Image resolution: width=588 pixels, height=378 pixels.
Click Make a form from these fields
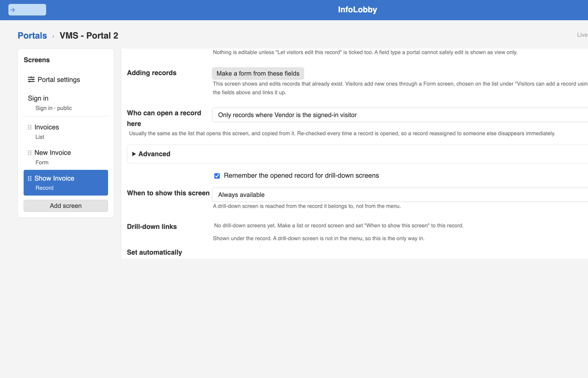pos(258,74)
